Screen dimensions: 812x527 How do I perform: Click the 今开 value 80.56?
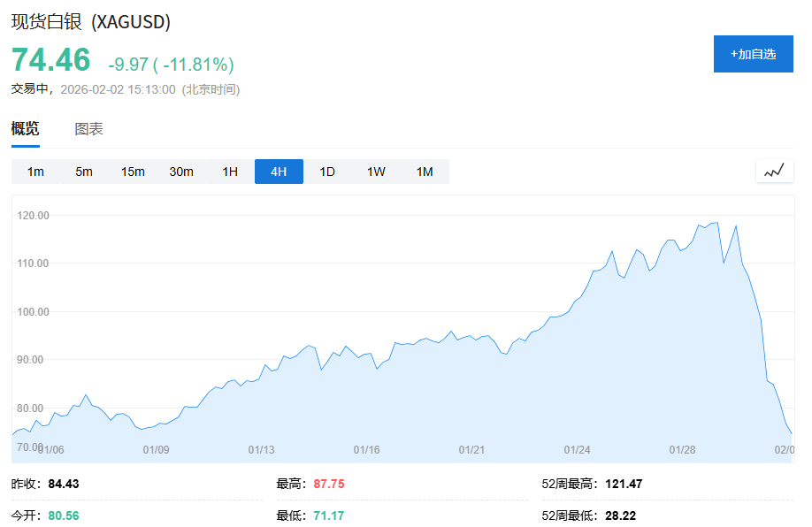pos(64,516)
